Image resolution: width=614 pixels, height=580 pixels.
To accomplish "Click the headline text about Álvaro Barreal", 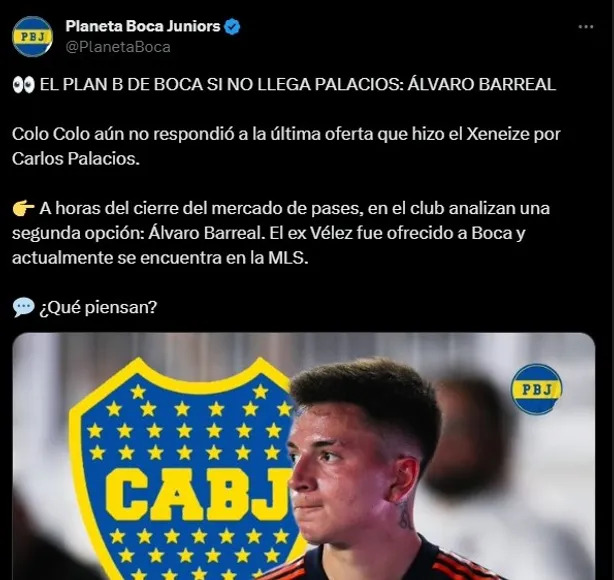I will pos(298,85).
